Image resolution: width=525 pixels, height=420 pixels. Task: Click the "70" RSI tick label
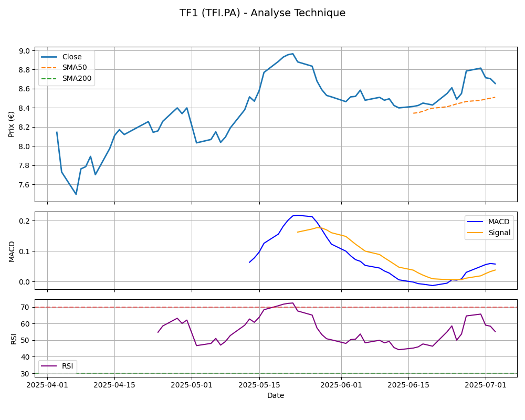[x=26, y=308]
